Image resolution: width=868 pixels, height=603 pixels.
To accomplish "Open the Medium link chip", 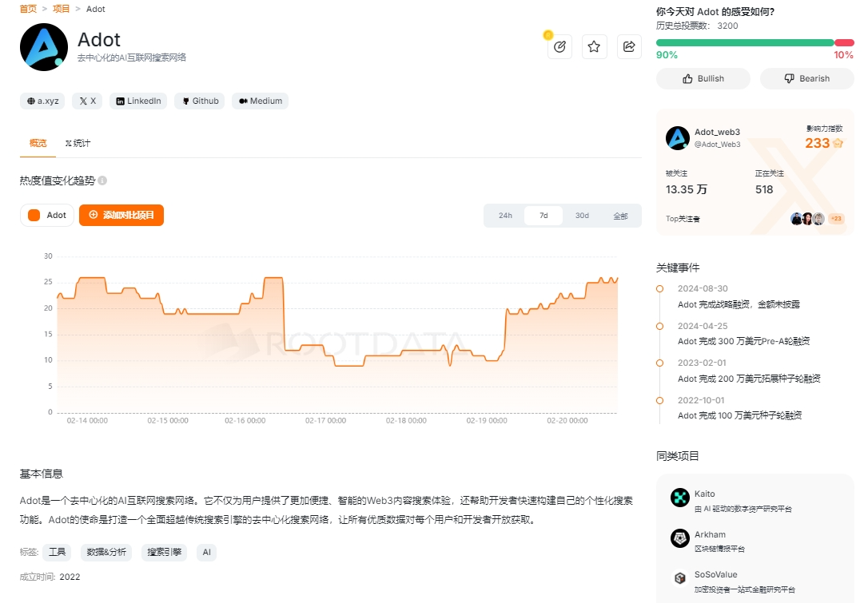I will 261,101.
